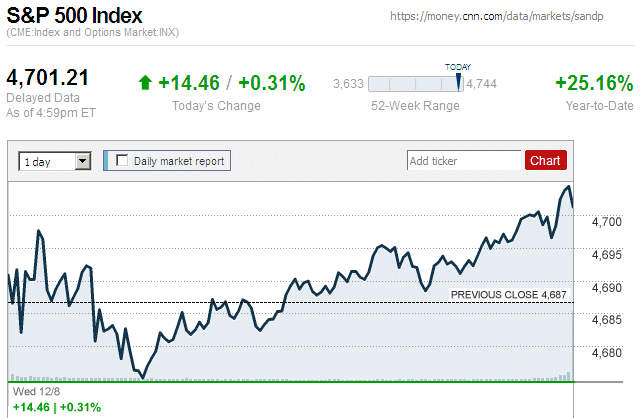The image size is (640, 420).
Task: Select the 4,701.21 index price value
Action: click(48, 77)
